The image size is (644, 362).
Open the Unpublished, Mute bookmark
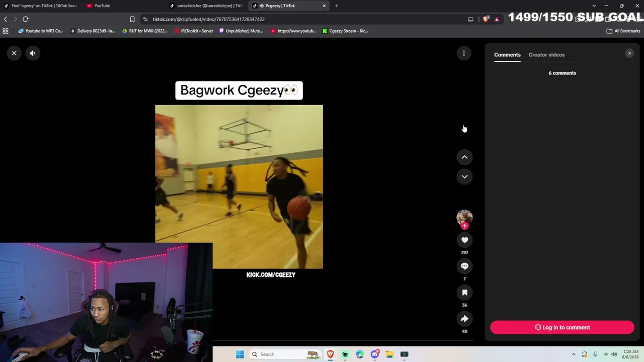pos(241,31)
